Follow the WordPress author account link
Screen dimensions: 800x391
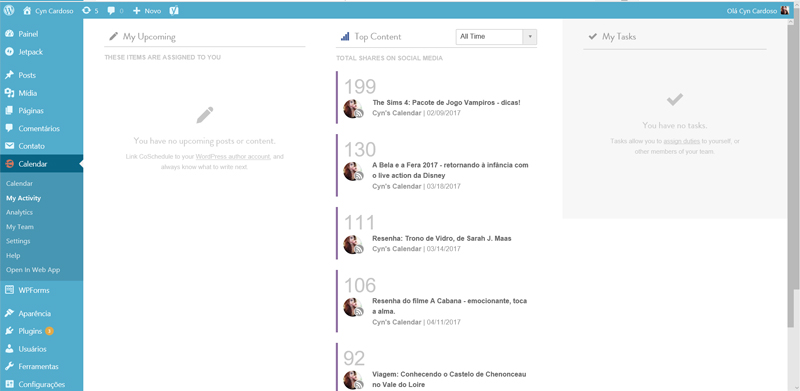pyautogui.click(x=233, y=157)
